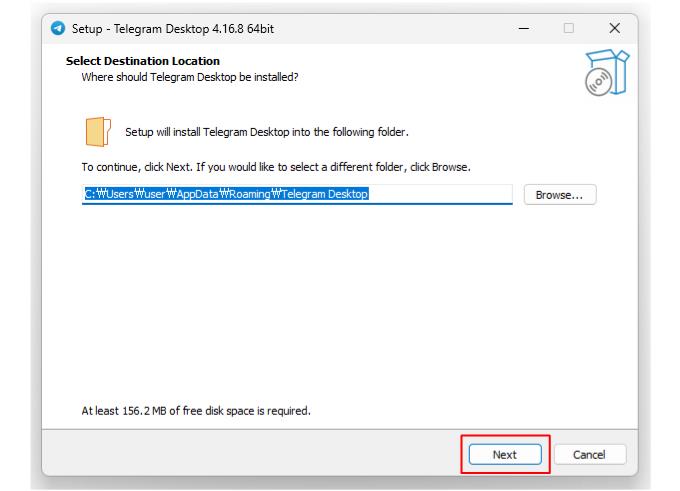Close the setup window

pos(615,28)
